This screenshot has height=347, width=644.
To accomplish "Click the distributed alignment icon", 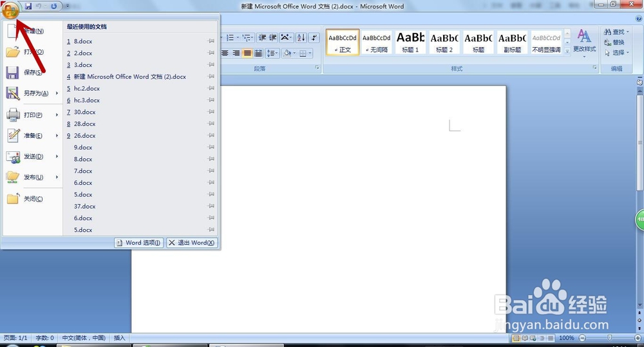I will [258, 53].
